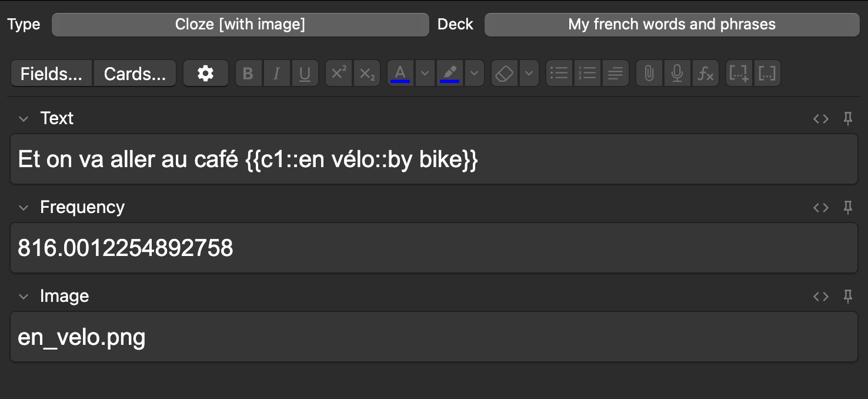Attach a file with the paperclip icon
The image size is (868, 399).
649,74
